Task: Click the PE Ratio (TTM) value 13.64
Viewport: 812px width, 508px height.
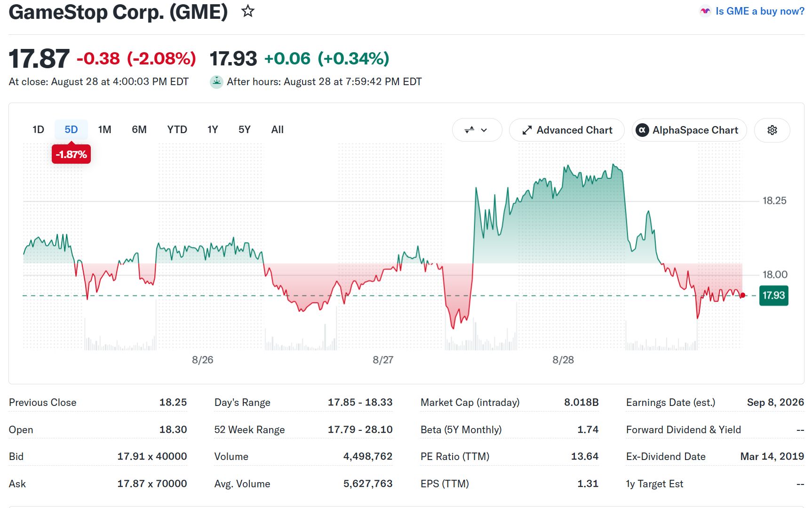Action: pyautogui.click(x=584, y=456)
